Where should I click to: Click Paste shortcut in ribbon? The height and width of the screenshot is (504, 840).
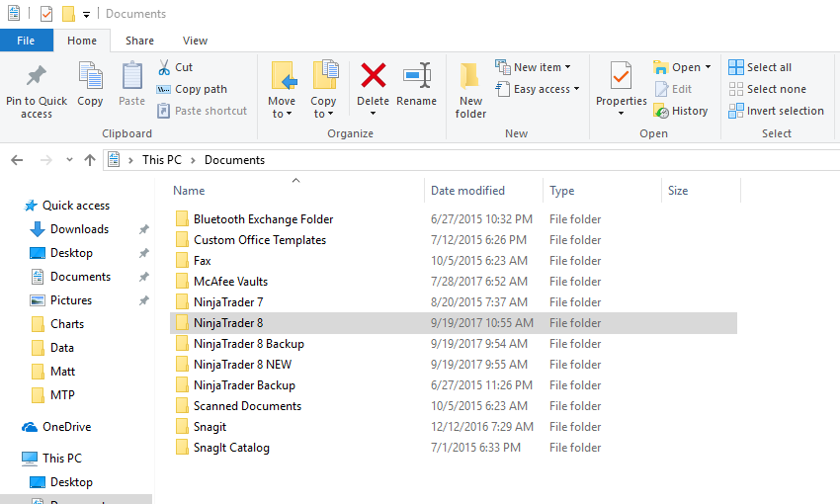202,111
